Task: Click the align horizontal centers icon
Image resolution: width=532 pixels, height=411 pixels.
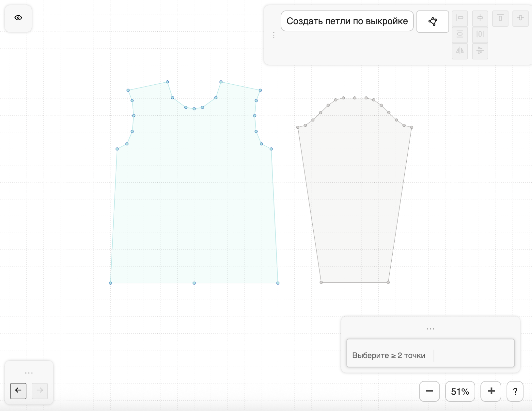Action: (480, 18)
